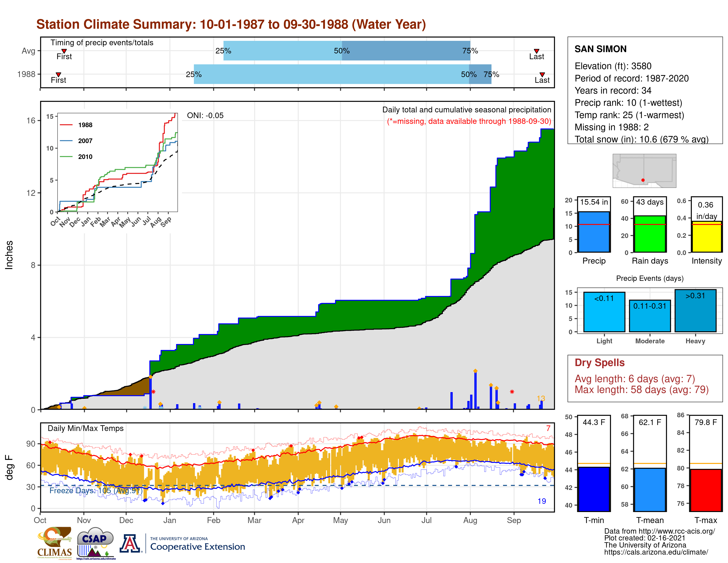Image resolution: width=728 pixels, height=563 pixels.
Task: Click the Elevation (ft): 3580 line
Action: pyautogui.click(x=613, y=66)
